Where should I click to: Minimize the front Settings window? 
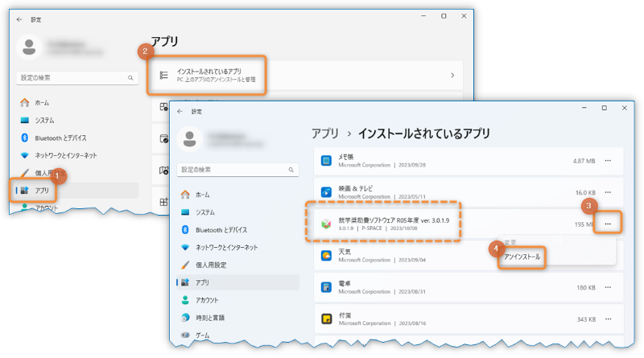pos(584,108)
